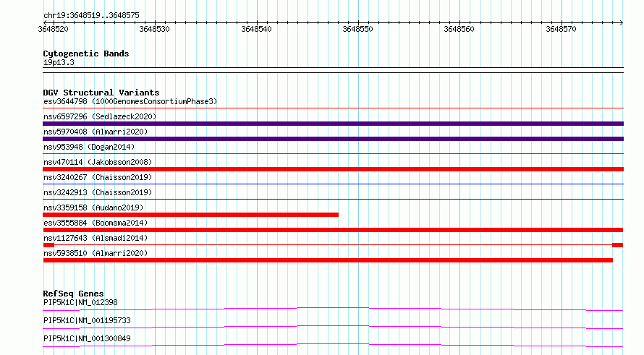Screen dimensions: 644x355
Task: Click the 3648520 ruler position label
Action: pos(53,29)
